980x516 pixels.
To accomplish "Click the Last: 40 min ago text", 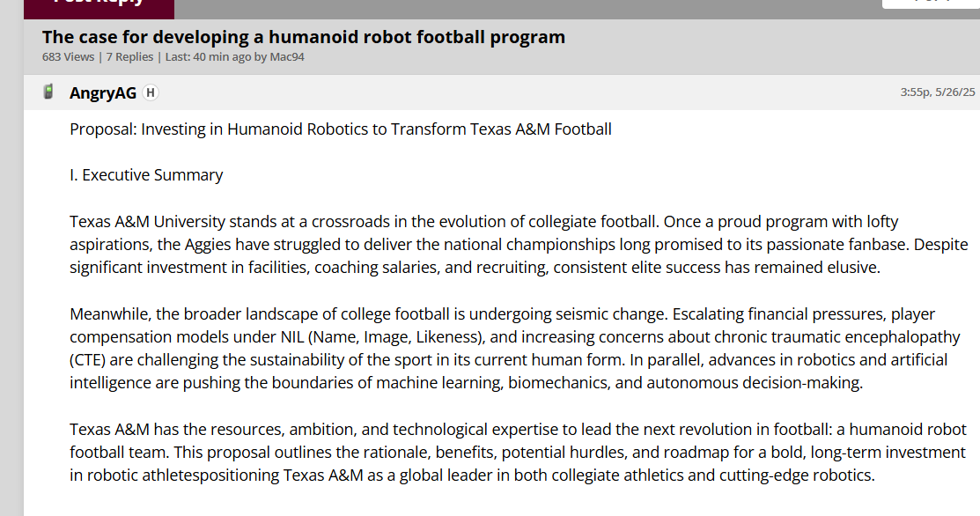I will click(208, 57).
